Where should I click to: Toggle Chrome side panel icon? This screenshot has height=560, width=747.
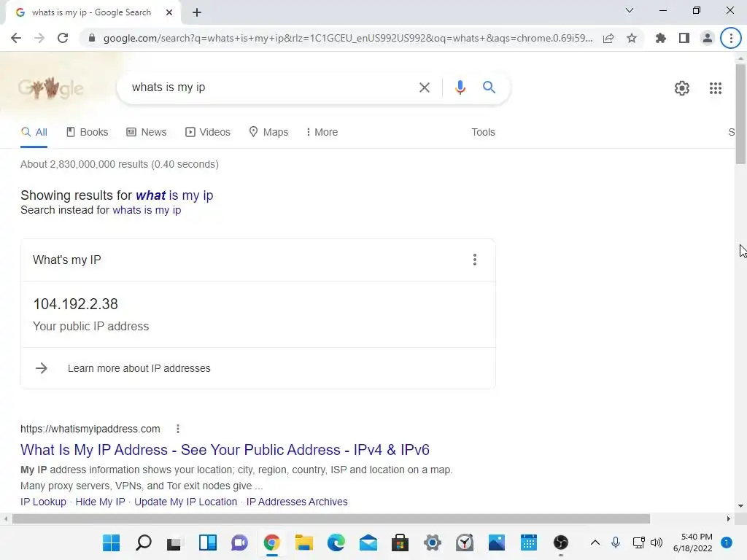pyautogui.click(x=684, y=38)
